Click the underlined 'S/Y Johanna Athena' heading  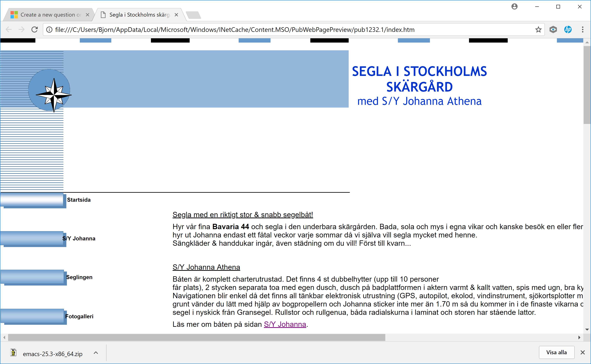[x=206, y=267]
